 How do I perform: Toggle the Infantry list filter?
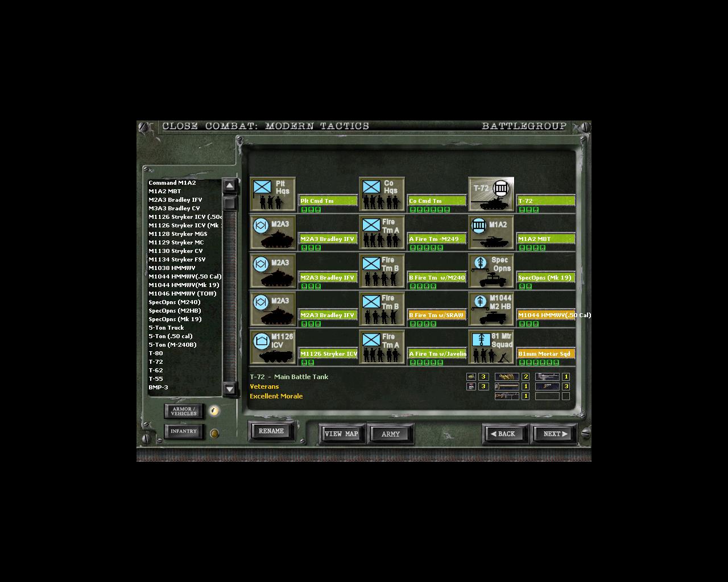tap(184, 431)
